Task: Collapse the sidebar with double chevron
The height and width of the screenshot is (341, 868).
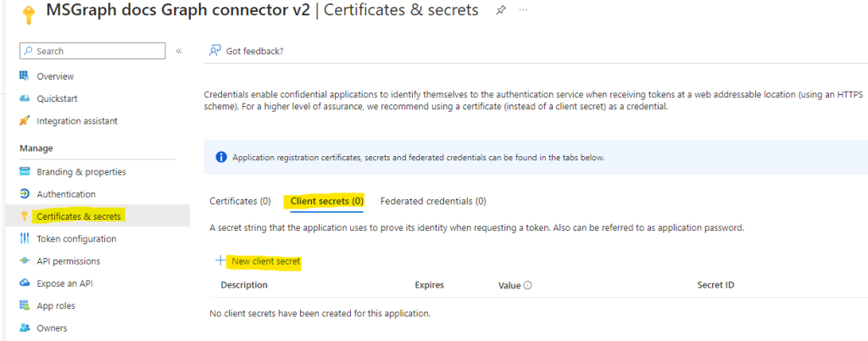Action: (x=179, y=51)
